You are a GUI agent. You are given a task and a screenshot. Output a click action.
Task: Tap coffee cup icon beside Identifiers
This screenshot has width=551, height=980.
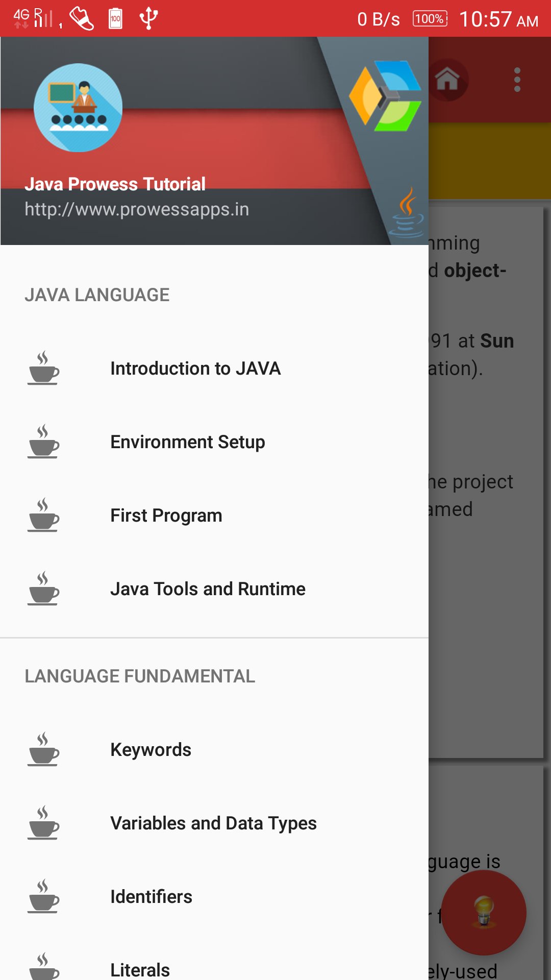tap(43, 896)
